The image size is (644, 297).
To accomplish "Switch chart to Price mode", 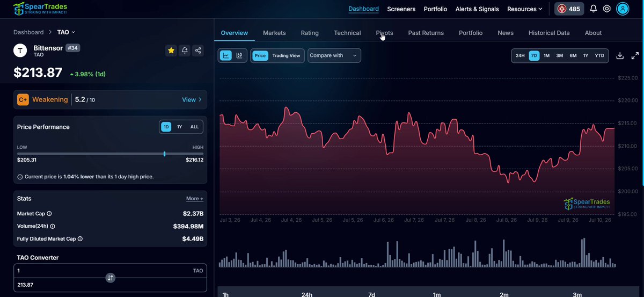I will (x=260, y=55).
